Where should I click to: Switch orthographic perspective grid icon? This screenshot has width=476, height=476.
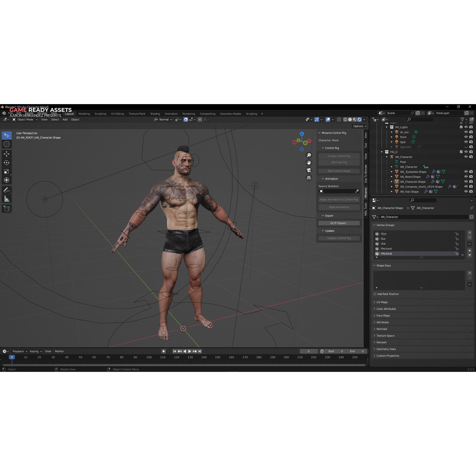[x=309, y=178]
